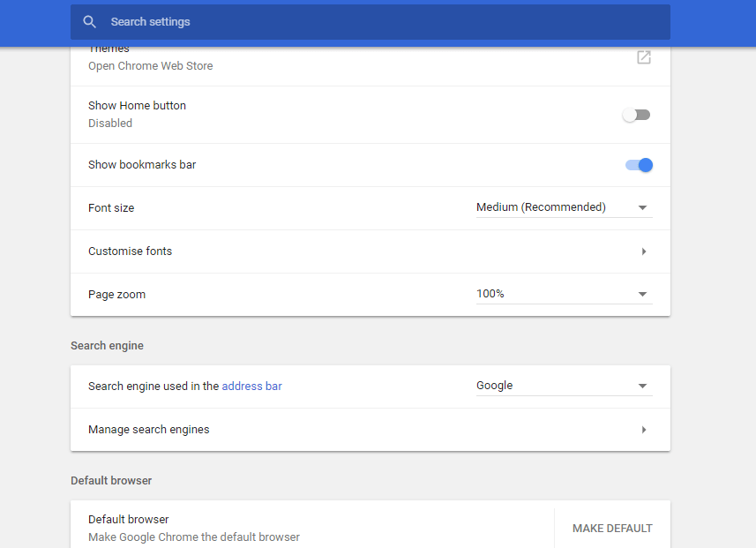Image resolution: width=756 pixels, height=548 pixels.
Task: Click the magnifier icon in the search bar
Action: (89, 22)
